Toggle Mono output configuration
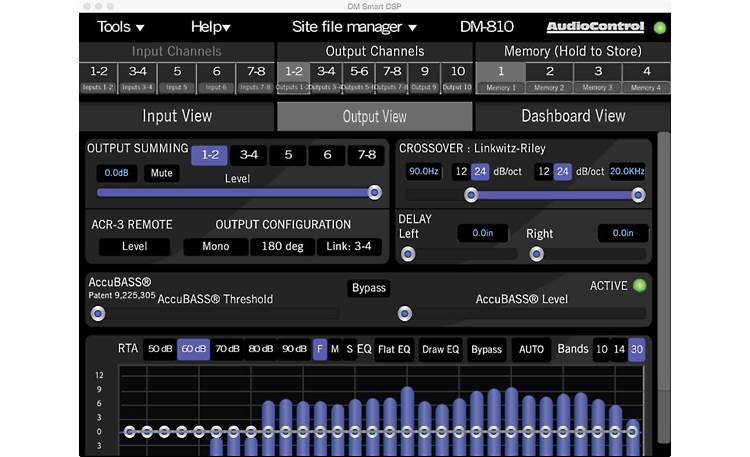Screen dimensions: 750x457 click(x=216, y=246)
